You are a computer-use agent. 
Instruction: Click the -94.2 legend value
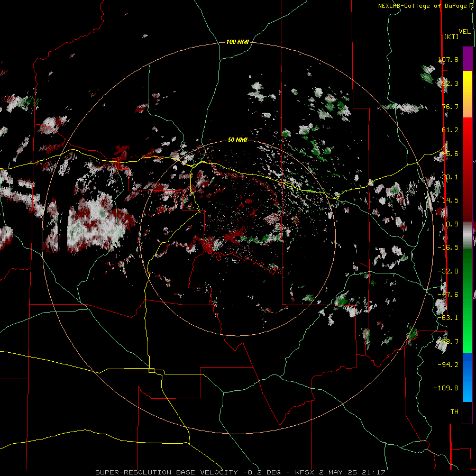coord(448,364)
